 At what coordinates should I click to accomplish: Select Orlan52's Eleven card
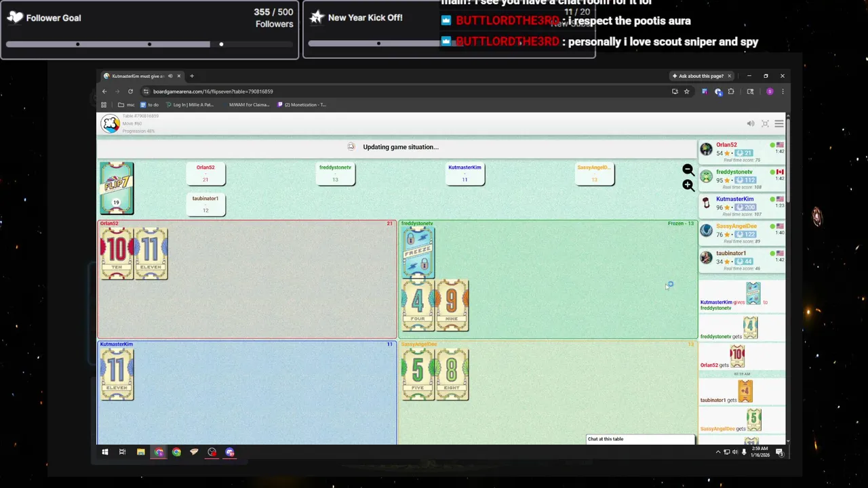[x=151, y=253]
